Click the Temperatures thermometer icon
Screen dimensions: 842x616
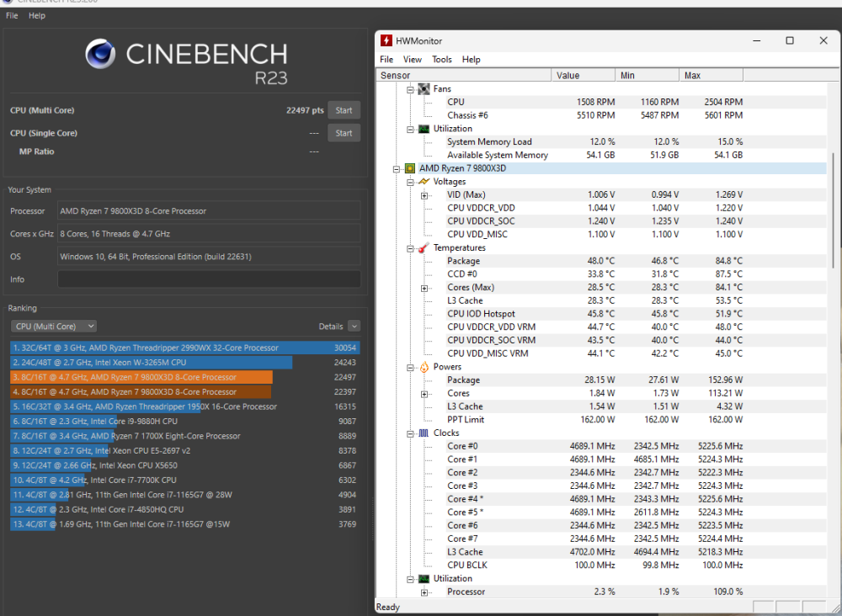(x=422, y=247)
